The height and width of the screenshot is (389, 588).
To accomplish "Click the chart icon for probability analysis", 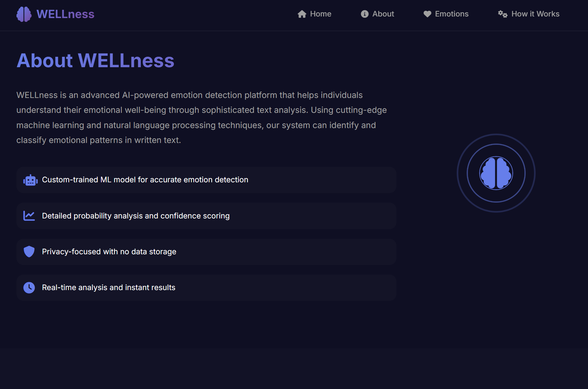I will 29,216.
